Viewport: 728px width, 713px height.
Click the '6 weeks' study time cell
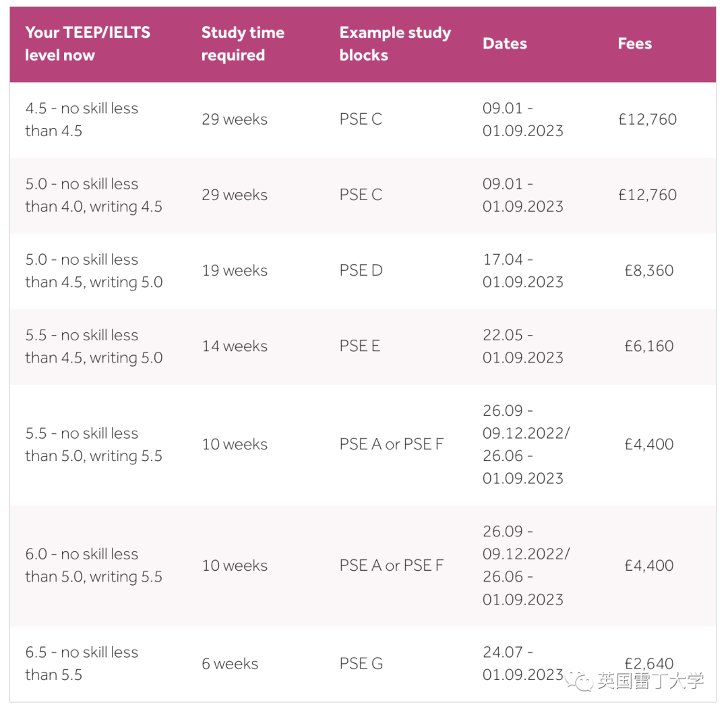[230, 664]
